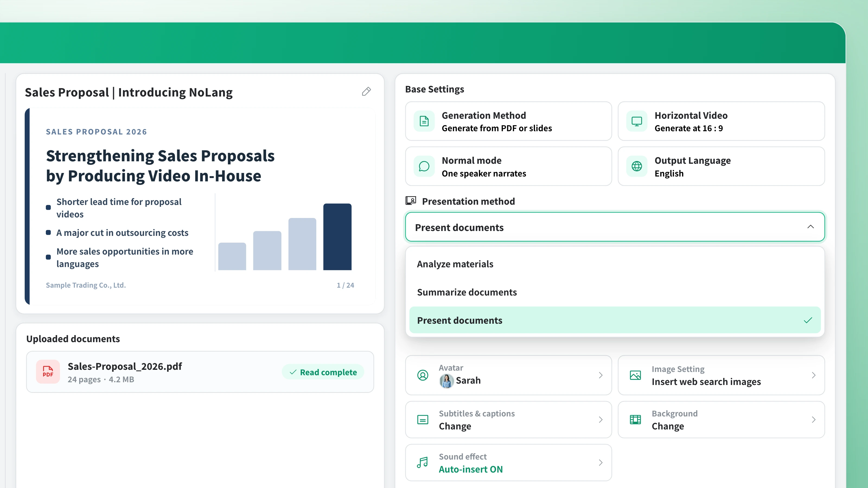868x488 pixels.
Task: Open the Normal mode setting card
Action: 509,166
